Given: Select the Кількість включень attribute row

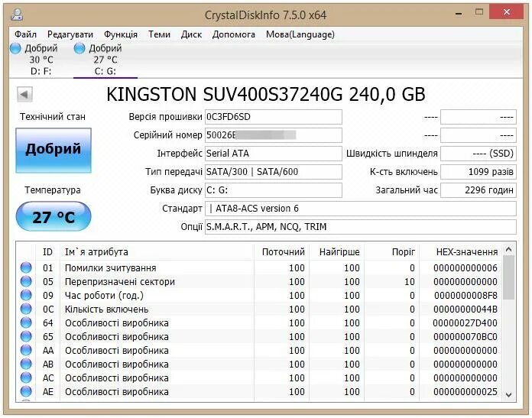Looking at the screenshot, I should [x=260, y=309].
